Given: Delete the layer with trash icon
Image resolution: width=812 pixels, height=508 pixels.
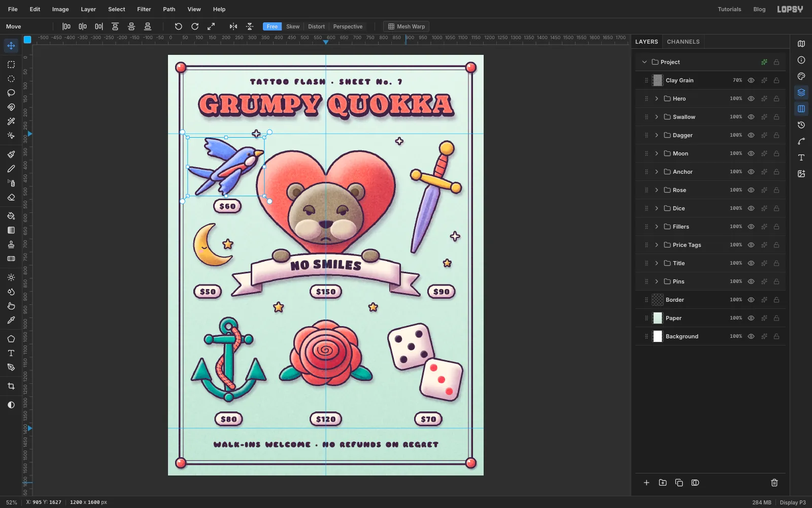Looking at the screenshot, I should (x=774, y=483).
